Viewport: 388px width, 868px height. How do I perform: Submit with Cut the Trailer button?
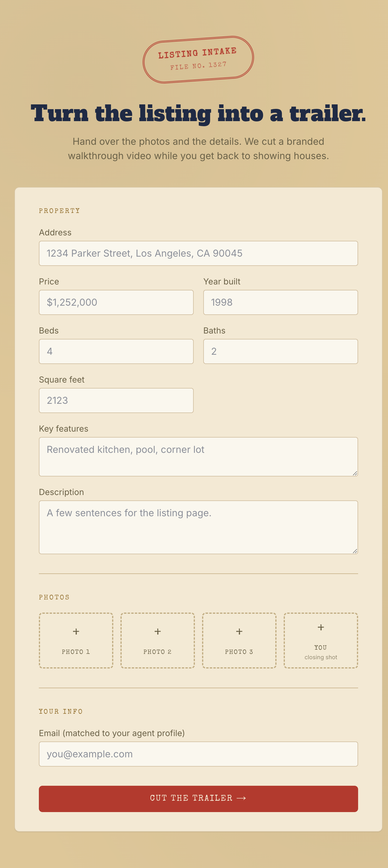198,799
